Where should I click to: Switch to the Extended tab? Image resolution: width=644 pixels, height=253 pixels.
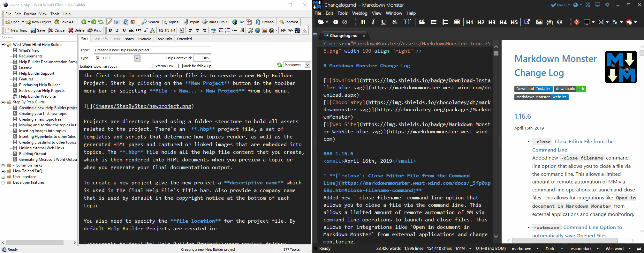pyautogui.click(x=184, y=39)
